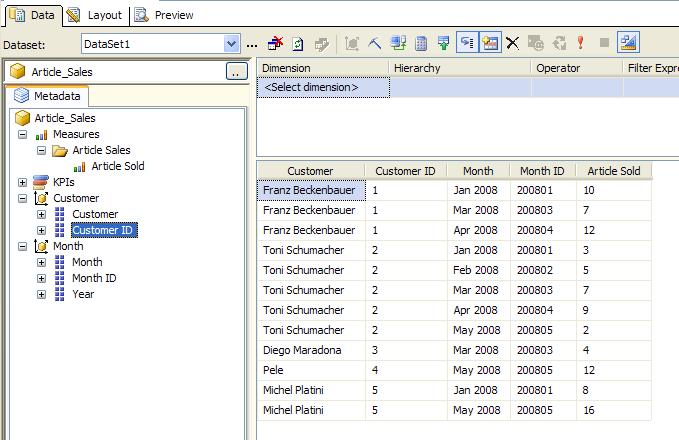Click the grayed cube axes toolbar icon

(x=352, y=43)
